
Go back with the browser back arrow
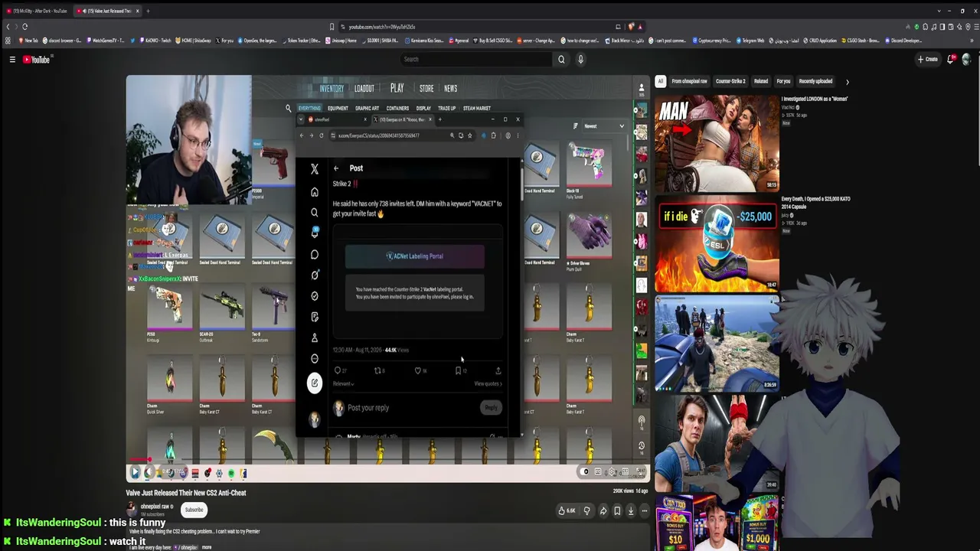click(8, 27)
